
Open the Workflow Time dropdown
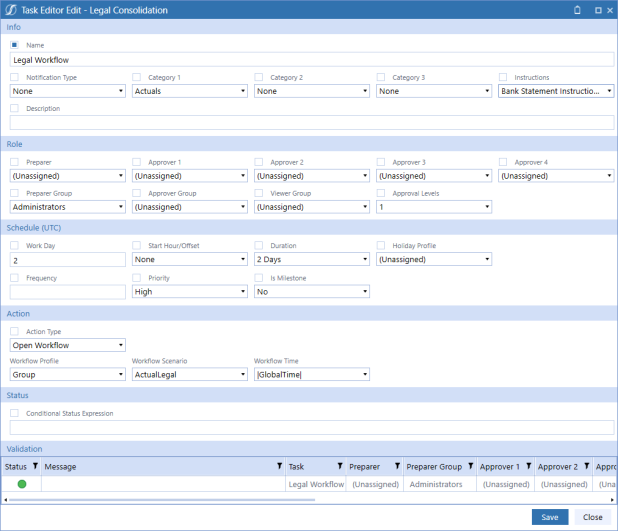tap(312, 374)
